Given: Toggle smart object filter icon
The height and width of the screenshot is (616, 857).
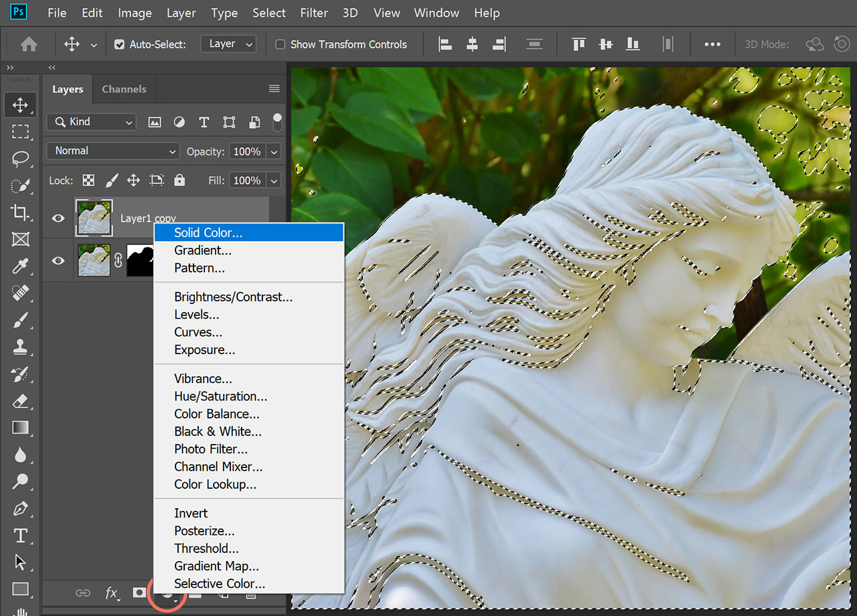Looking at the screenshot, I should (x=254, y=122).
